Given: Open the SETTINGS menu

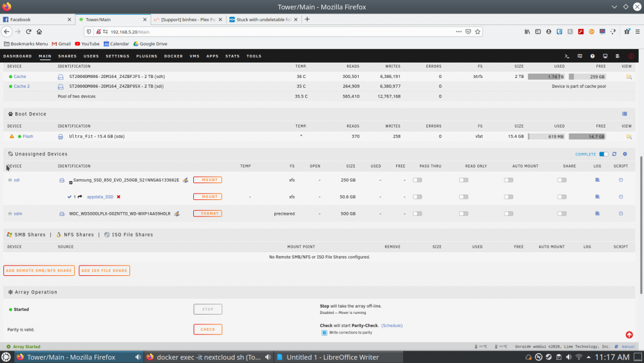Looking at the screenshot, I should click(x=117, y=56).
